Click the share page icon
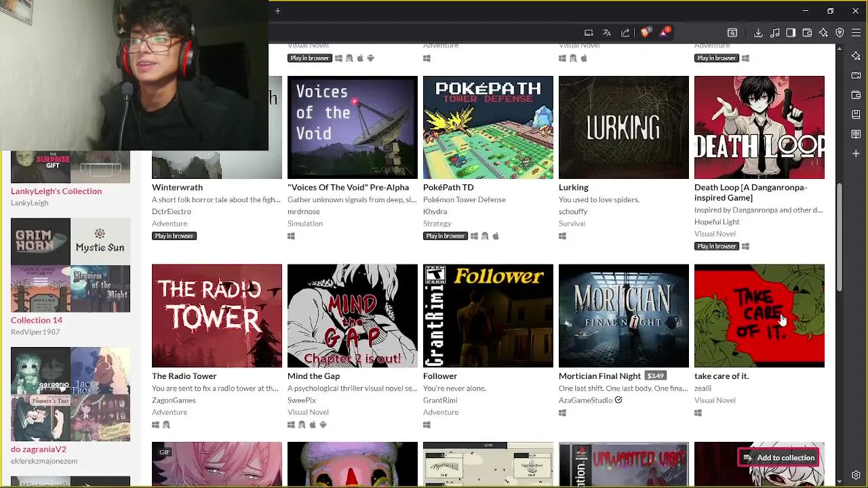The image size is (868, 488). pos(625,33)
